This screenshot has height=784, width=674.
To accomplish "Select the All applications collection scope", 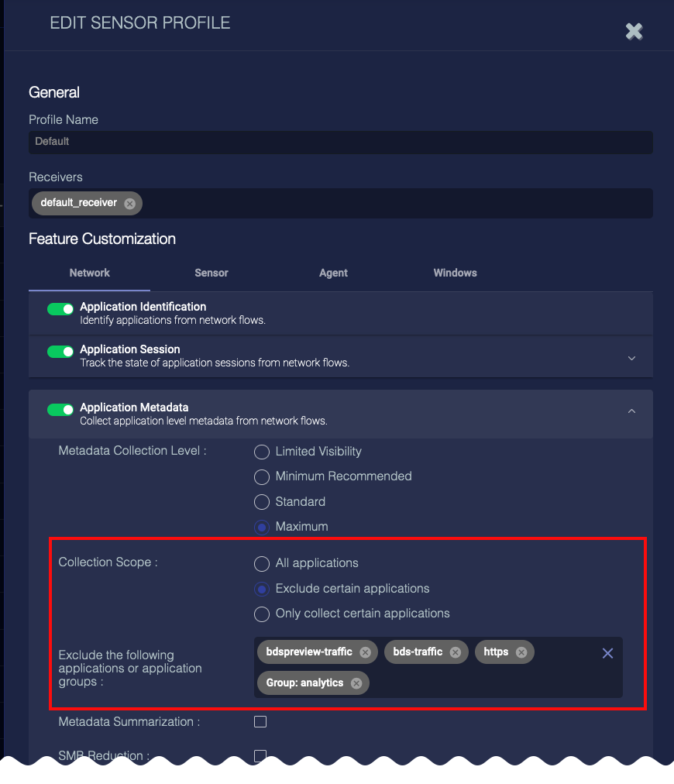I will (x=261, y=564).
